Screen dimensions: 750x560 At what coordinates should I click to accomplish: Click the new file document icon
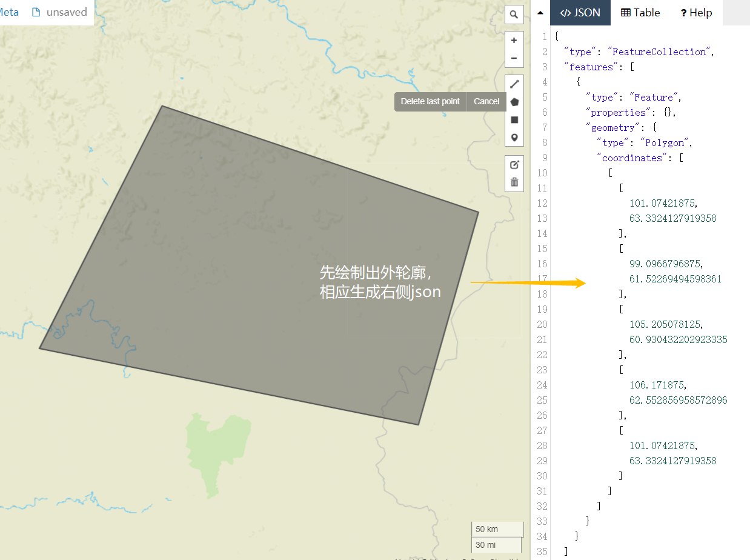(x=36, y=12)
